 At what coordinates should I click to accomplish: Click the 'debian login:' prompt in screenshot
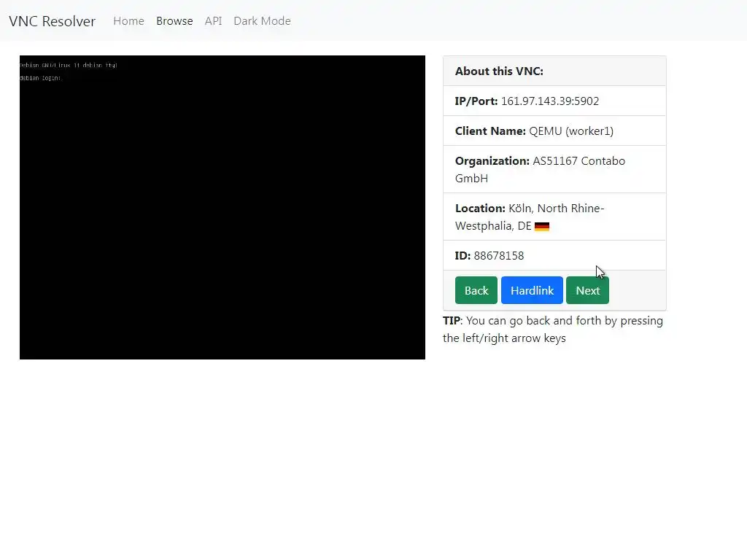tap(41, 78)
